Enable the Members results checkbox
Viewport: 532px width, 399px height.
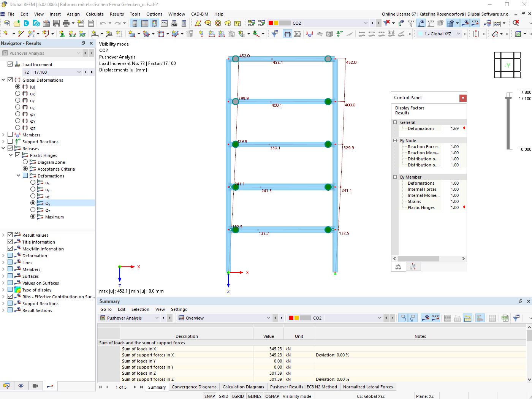10,135
